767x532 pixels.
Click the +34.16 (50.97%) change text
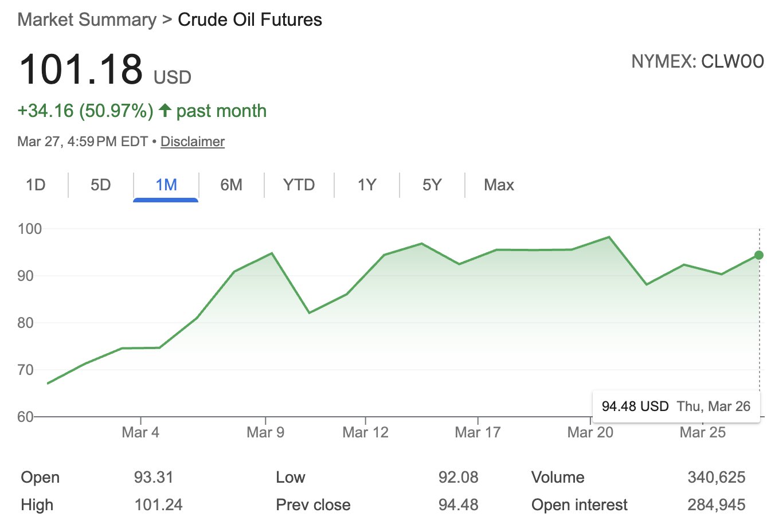click(x=85, y=111)
